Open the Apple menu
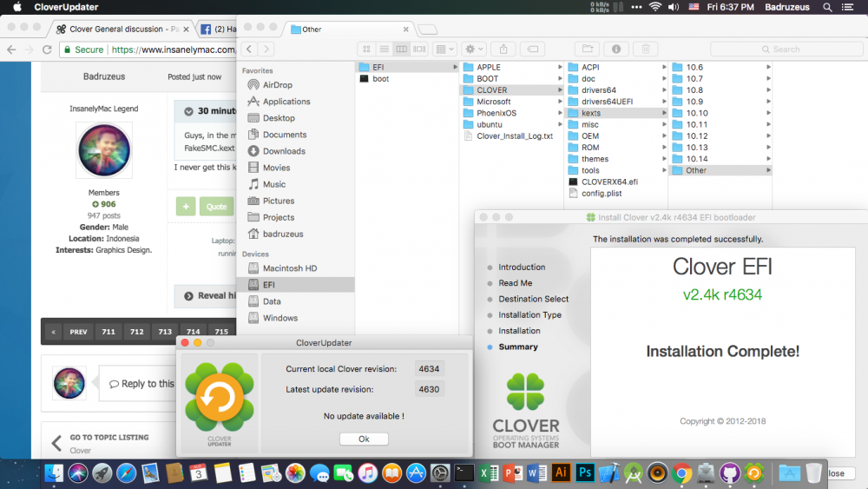Viewport: 868px width, 489px height. [x=17, y=7]
